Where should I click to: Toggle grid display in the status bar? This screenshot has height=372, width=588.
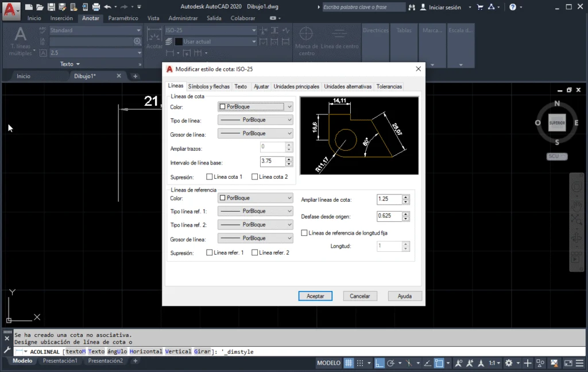tap(348, 363)
